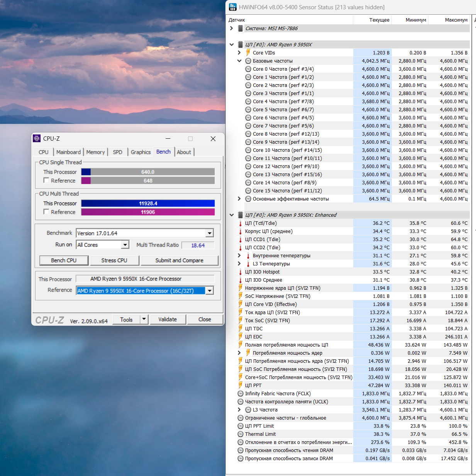Click the lightning icon for ЦП PPT

241,385
